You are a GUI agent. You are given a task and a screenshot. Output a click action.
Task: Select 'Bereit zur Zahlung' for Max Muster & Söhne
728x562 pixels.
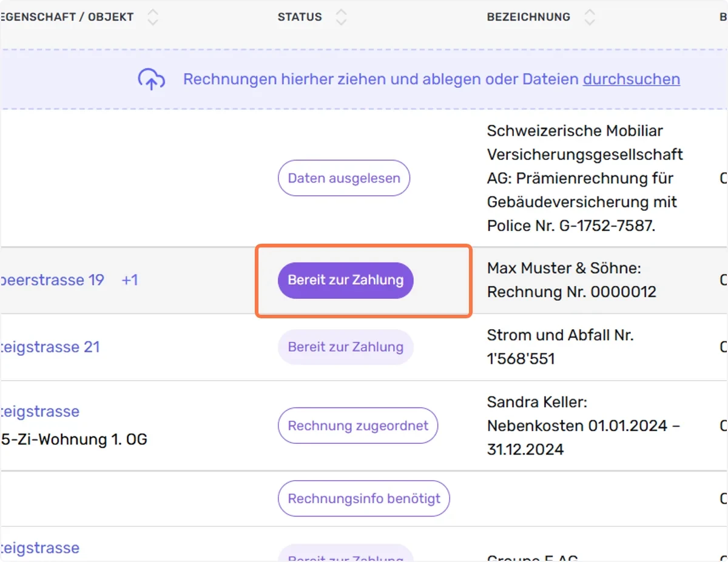[x=346, y=280]
